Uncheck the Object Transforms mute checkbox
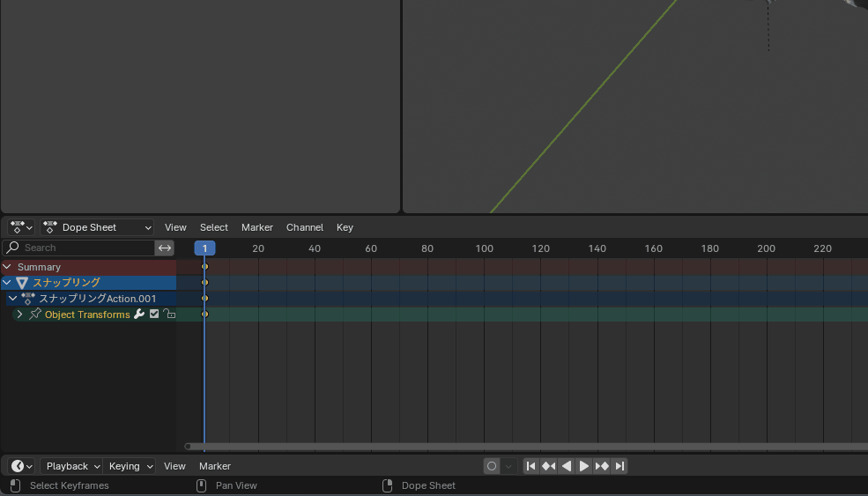The width and height of the screenshot is (868, 496). (154, 314)
